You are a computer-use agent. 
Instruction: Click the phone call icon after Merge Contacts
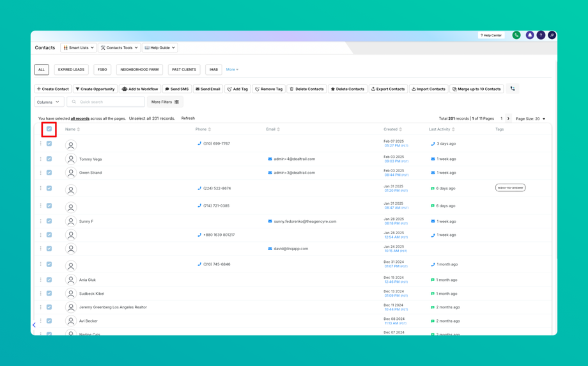pos(512,89)
